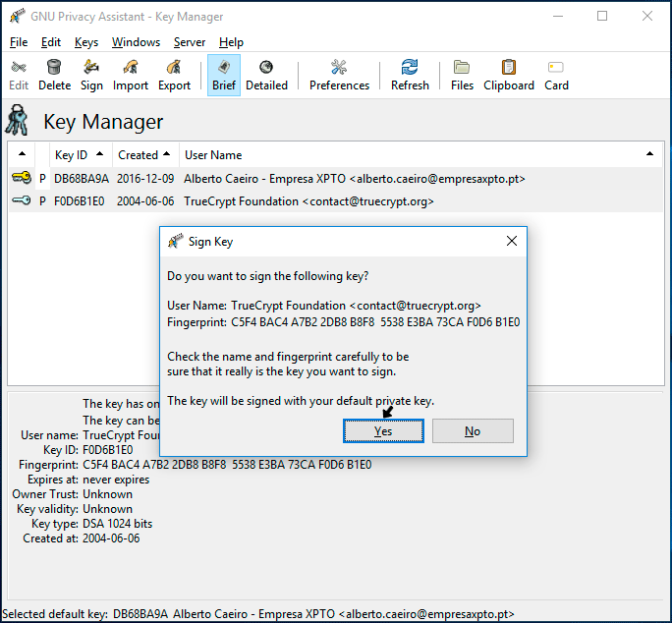Click the gold key pair icon for DB68BA9A

click(x=22, y=178)
